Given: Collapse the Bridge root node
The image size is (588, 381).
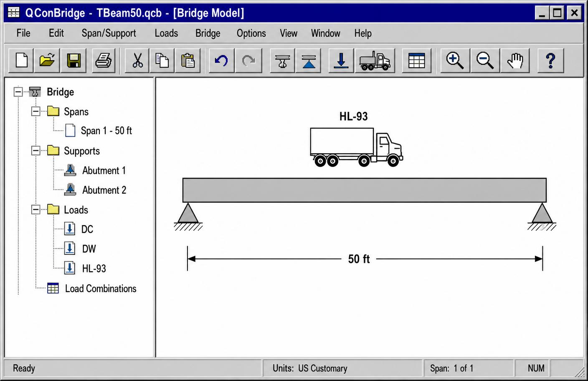Looking at the screenshot, I should click(x=18, y=91).
